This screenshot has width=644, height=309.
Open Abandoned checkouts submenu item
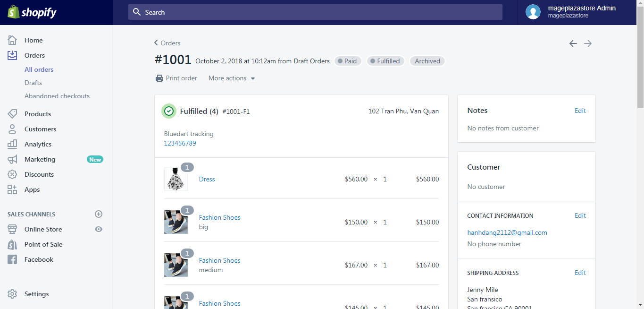coord(57,96)
